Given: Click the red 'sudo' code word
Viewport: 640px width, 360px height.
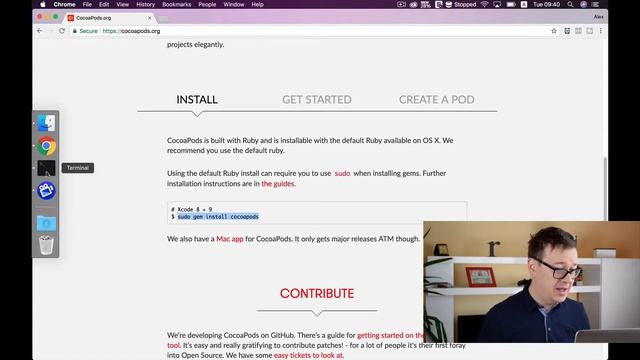Looking at the screenshot, I should coord(342,173).
